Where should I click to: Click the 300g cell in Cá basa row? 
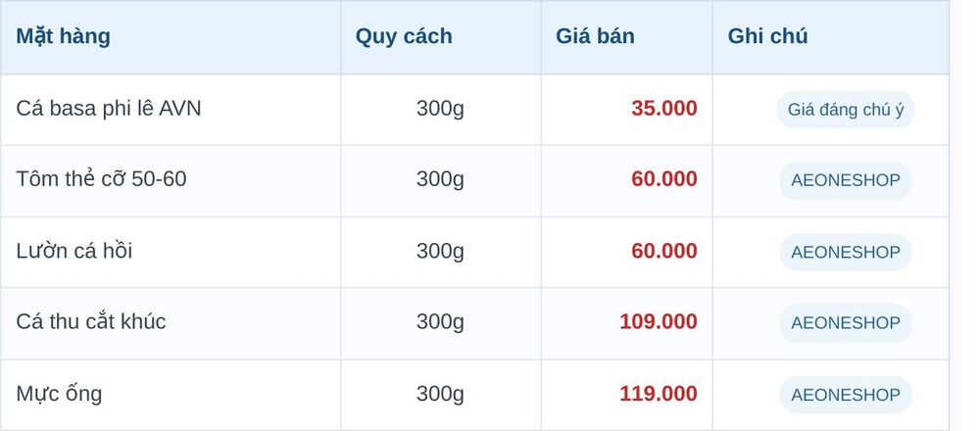click(440, 109)
